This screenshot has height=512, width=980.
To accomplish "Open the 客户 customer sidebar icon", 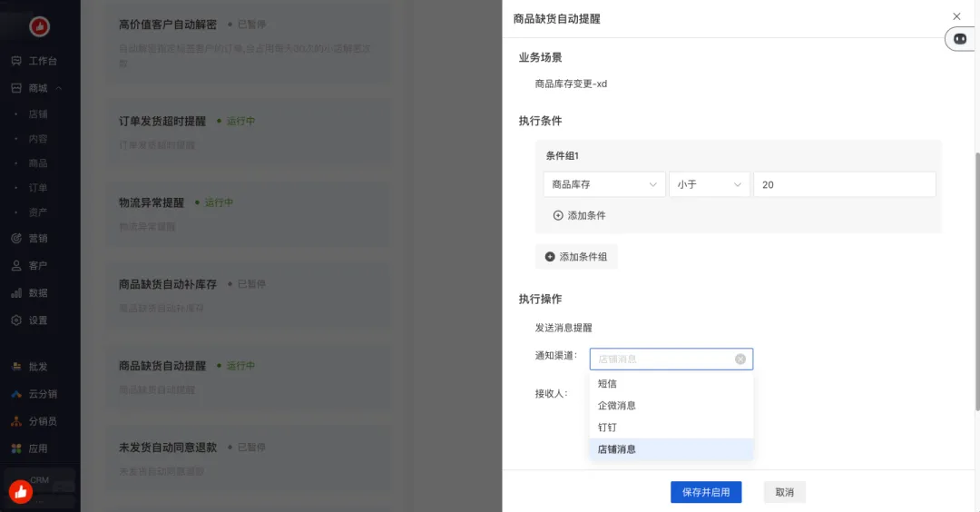I will tap(16, 266).
